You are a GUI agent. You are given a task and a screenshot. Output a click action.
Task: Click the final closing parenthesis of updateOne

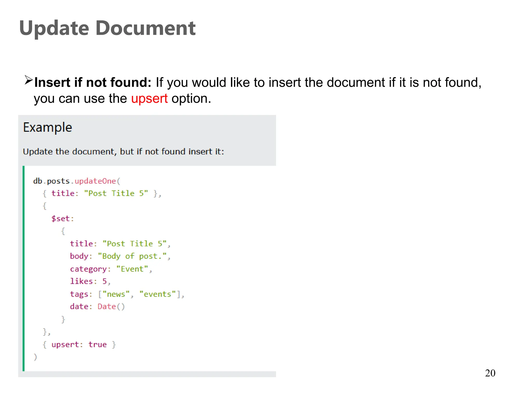35,357
